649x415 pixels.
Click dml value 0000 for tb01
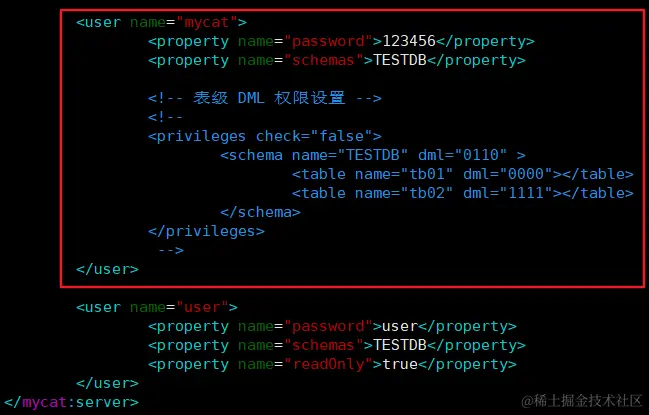[526, 175]
